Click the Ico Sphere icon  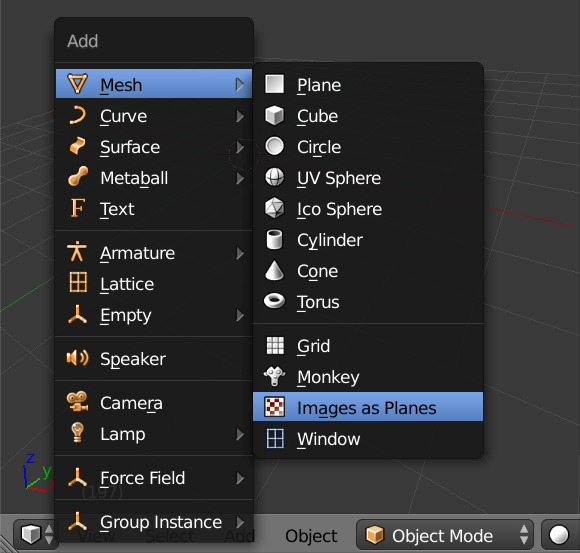(x=274, y=208)
